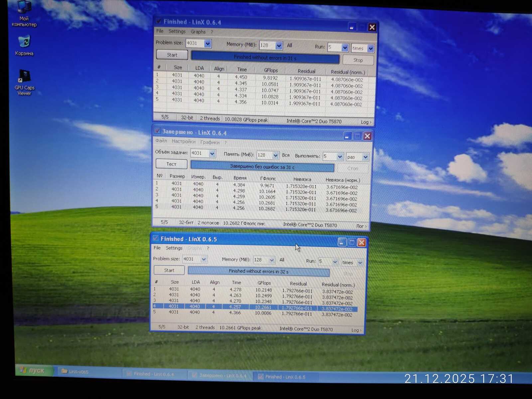Click the 'Finished without errors in 32 s' progress bar
Viewport: 532px width, 399px height.
click(x=258, y=271)
